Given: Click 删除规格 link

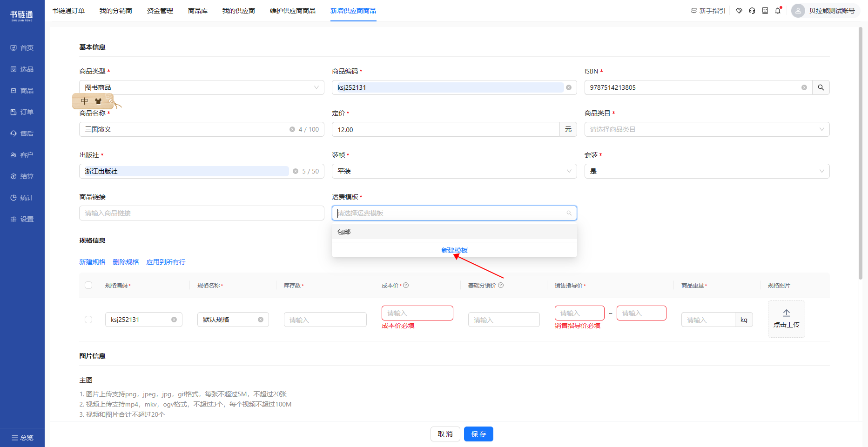Looking at the screenshot, I should pos(126,262).
